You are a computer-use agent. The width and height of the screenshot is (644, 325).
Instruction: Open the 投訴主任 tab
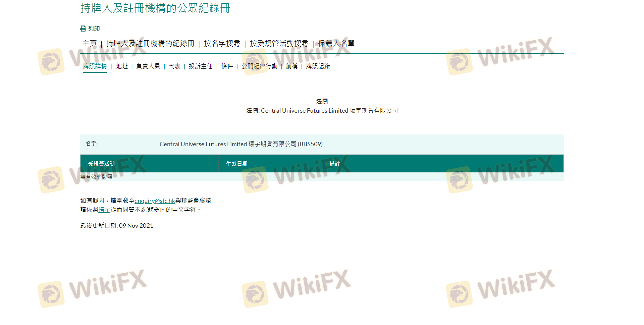pyautogui.click(x=201, y=66)
